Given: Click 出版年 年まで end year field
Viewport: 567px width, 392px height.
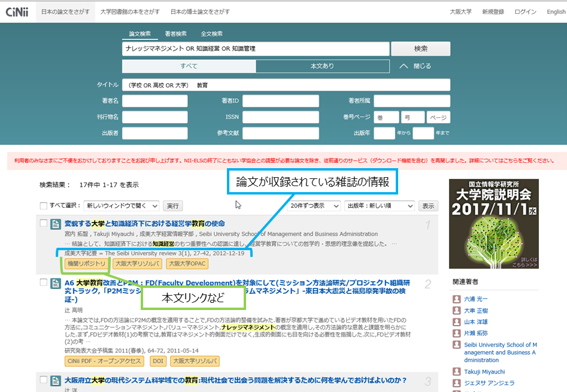Looking at the screenshot, I should pyautogui.click(x=423, y=133).
